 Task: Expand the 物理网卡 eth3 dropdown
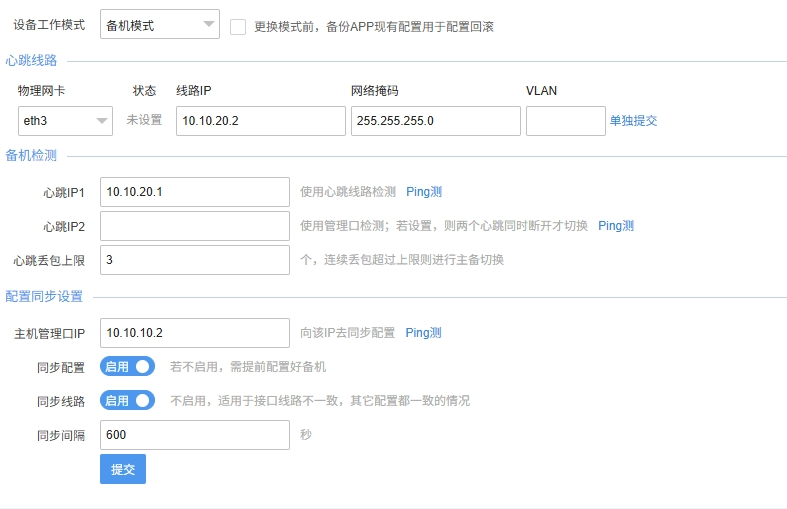coord(65,121)
